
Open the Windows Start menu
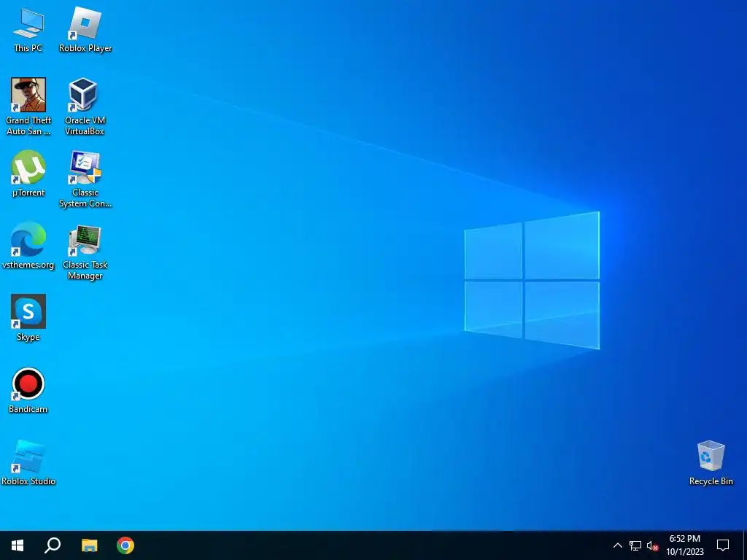pyautogui.click(x=18, y=545)
